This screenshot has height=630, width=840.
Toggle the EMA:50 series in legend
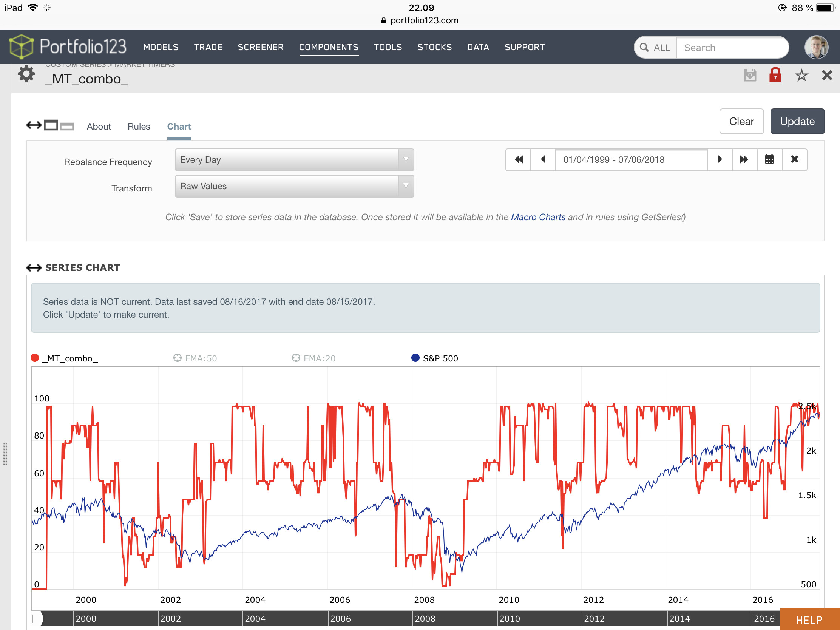(195, 358)
